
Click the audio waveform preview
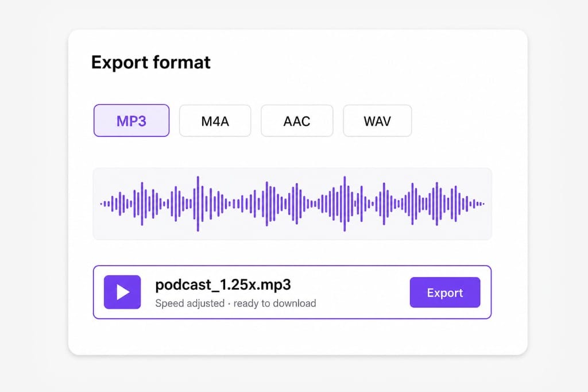[292, 203]
